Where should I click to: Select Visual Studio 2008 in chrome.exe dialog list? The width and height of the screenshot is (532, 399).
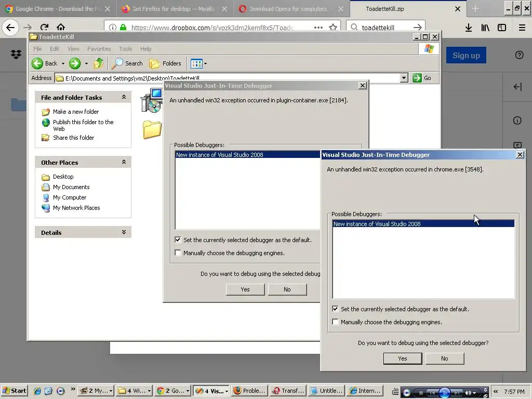click(423, 223)
